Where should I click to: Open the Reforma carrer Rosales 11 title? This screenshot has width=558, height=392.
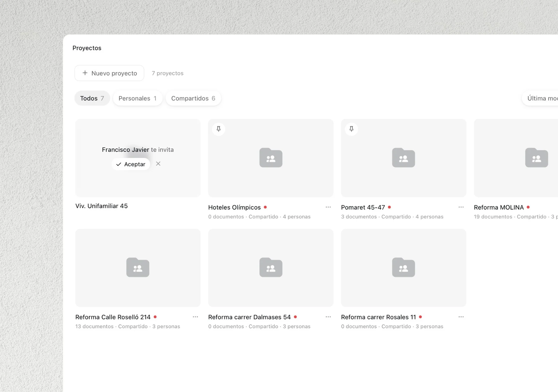[379, 317]
